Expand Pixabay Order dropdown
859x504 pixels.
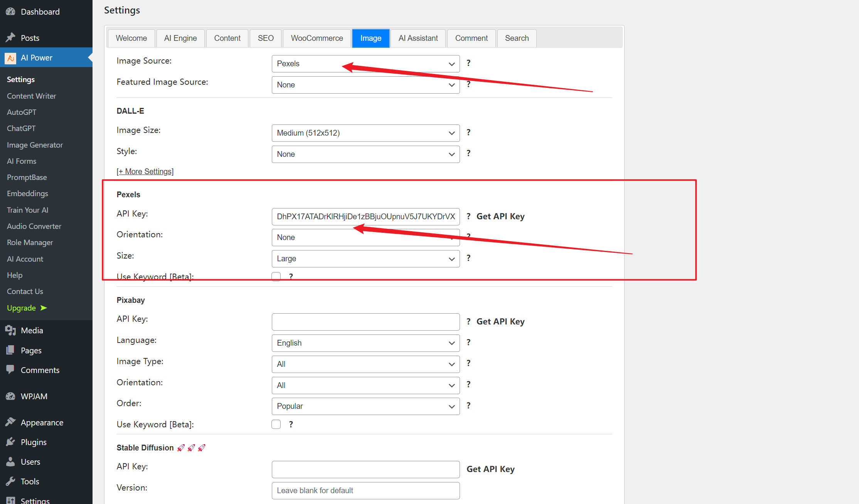click(x=365, y=406)
